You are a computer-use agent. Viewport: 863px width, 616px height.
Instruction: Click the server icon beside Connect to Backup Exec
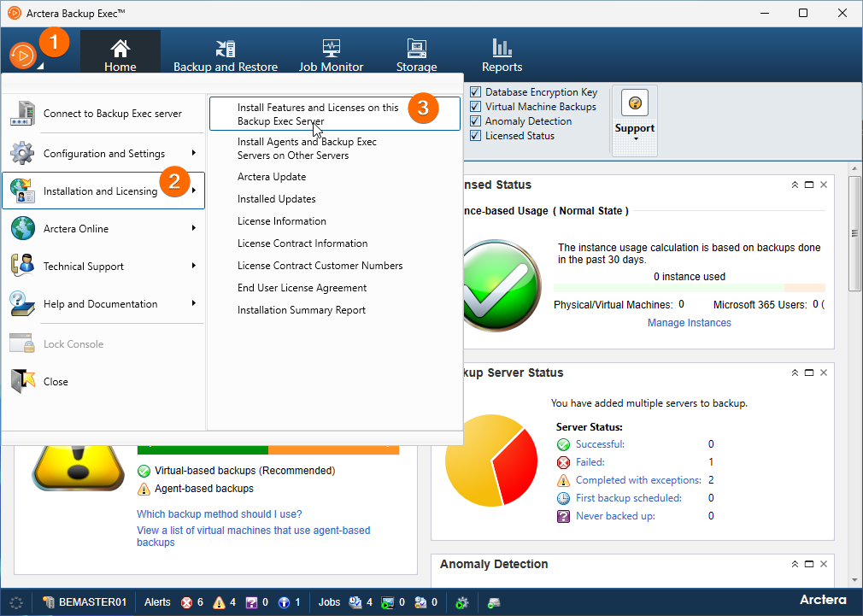point(22,114)
